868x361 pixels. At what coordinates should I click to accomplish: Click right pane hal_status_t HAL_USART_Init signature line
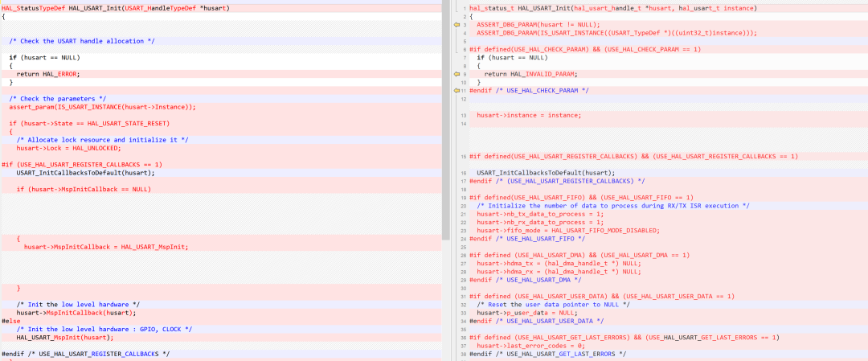pos(613,8)
